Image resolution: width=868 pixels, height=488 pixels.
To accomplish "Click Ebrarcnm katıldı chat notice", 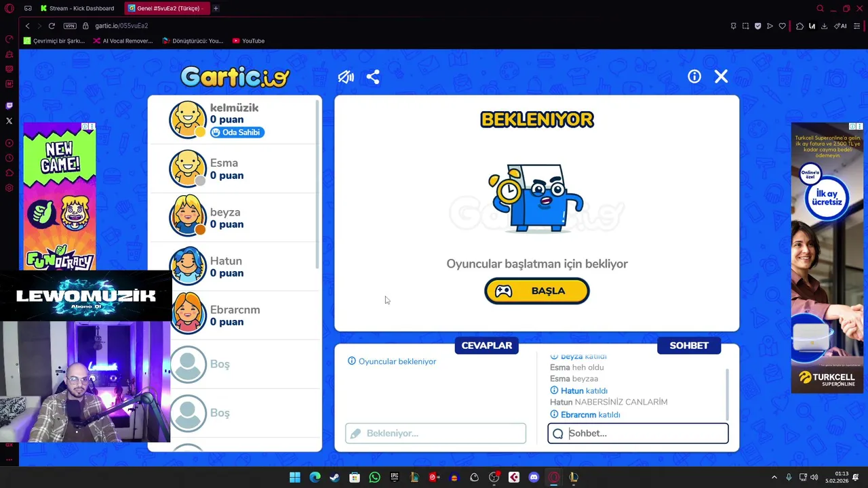I will point(585,415).
